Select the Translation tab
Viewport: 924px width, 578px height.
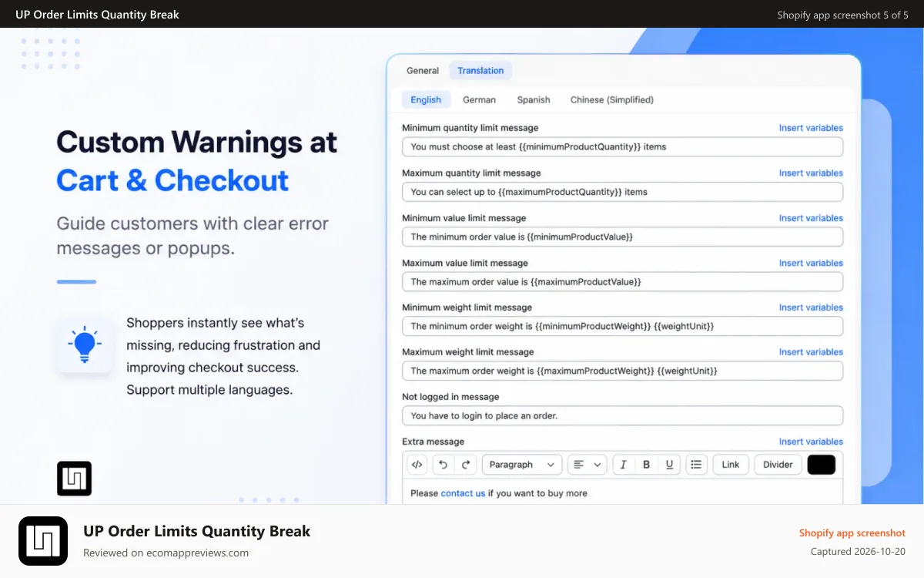[480, 71]
